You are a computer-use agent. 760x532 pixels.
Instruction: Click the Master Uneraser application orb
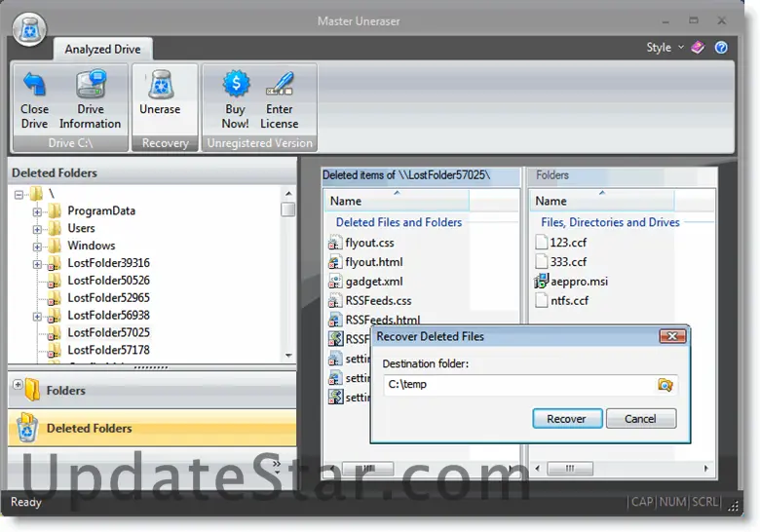(30, 29)
